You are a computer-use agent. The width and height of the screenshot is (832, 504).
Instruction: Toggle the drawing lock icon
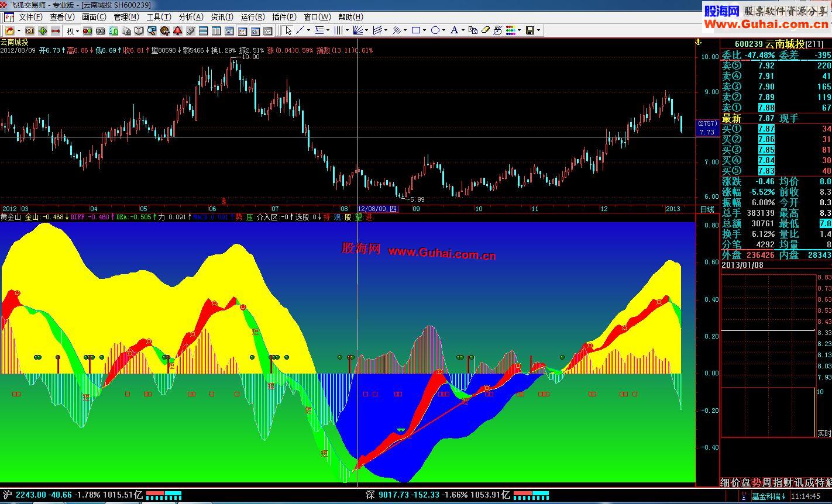[498, 30]
